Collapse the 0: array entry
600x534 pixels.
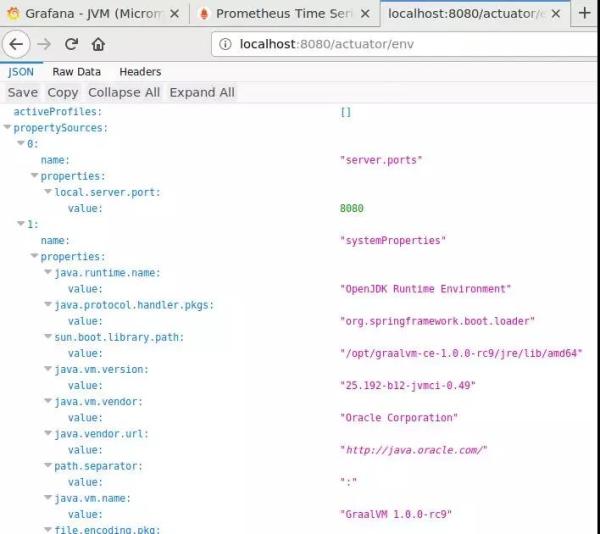tap(21, 143)
